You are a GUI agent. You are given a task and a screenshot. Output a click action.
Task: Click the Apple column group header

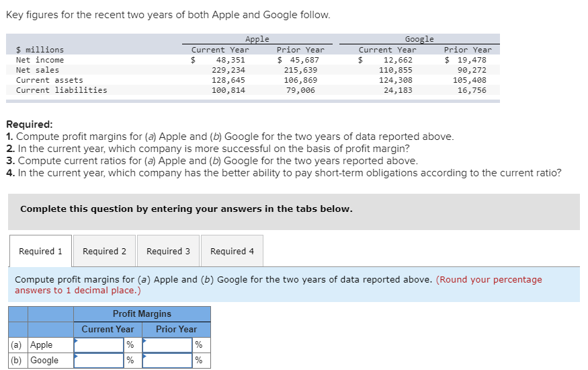[x=257, y=40]
